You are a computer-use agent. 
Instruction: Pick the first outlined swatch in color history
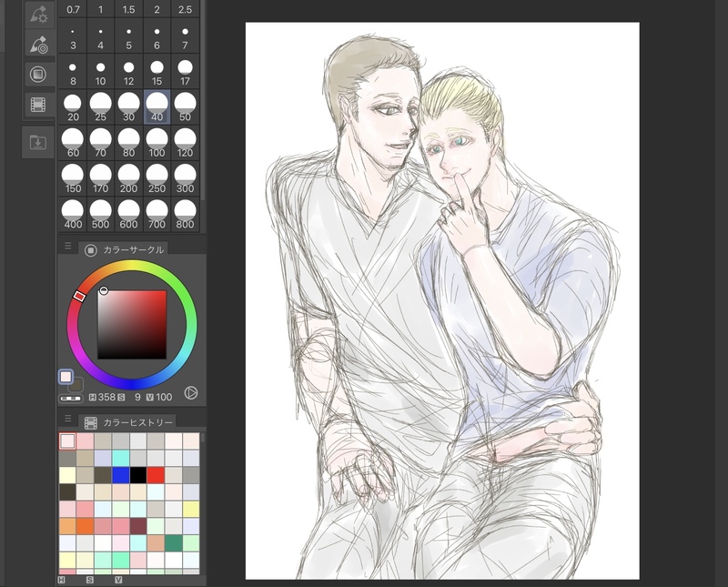[x=67, y=441]
